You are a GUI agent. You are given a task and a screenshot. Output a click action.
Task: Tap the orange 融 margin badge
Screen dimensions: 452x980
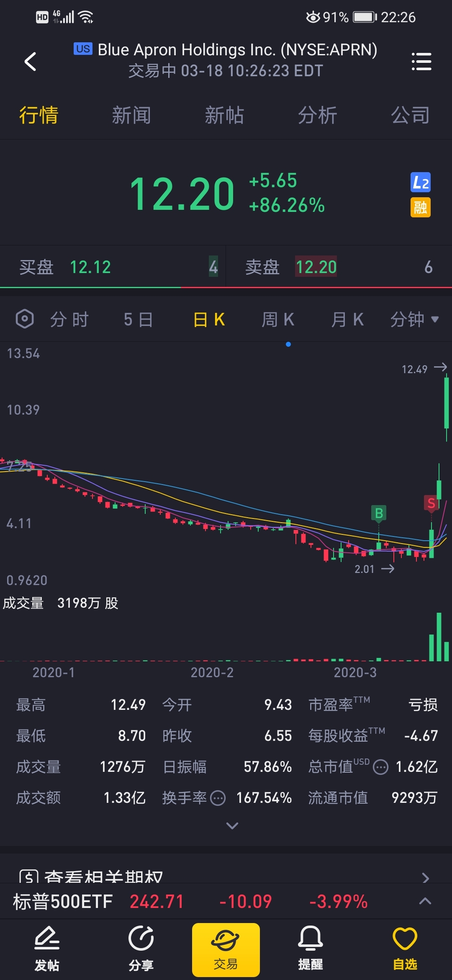(x=421, y=207)
